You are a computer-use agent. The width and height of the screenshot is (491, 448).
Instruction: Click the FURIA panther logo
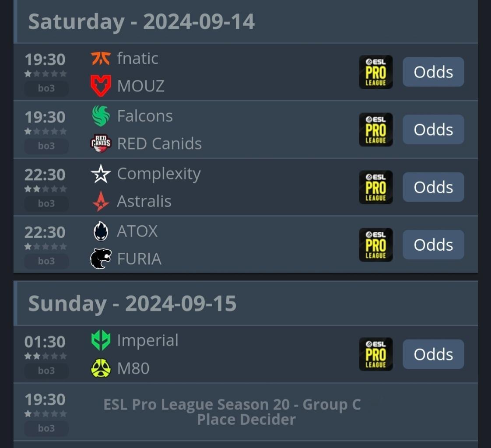point(101,259)
